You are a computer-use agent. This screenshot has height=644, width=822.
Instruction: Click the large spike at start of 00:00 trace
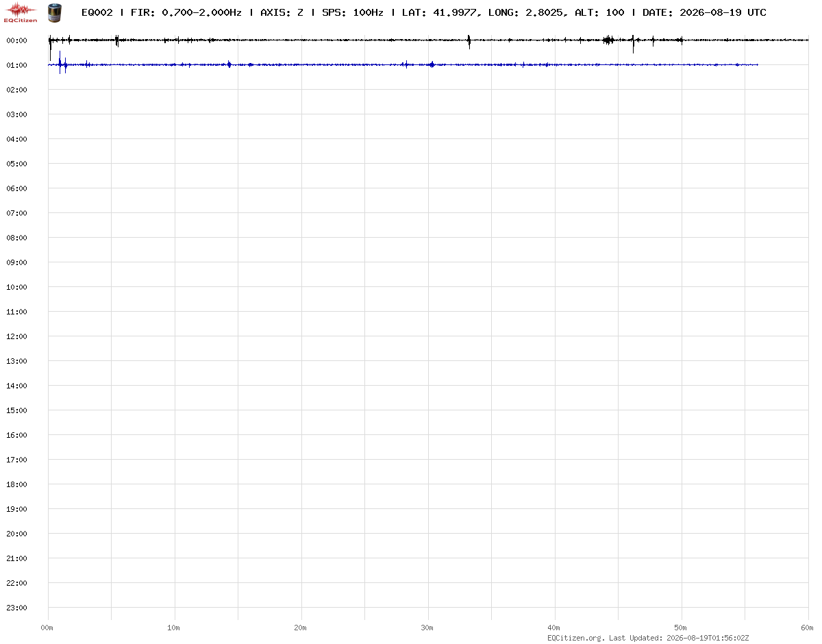[x=50, y=47]
